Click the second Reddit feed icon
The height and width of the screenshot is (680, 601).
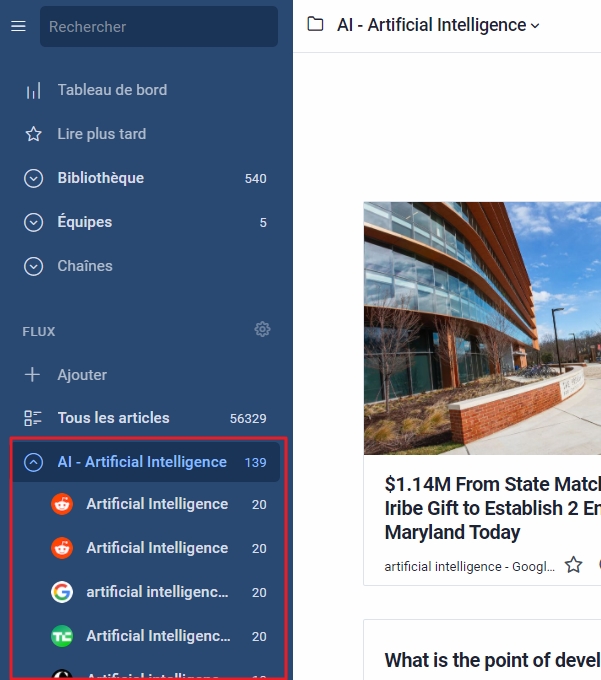tap(62, 548)
